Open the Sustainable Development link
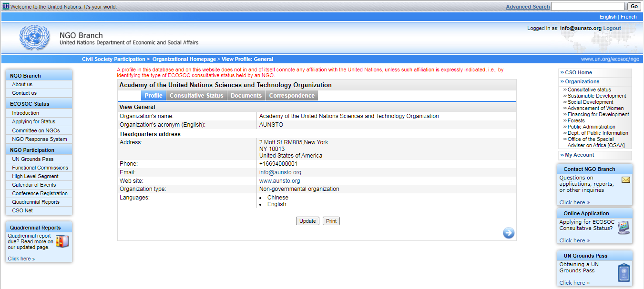Image resolution: width=644 pixels, height=289 pixels. pos(597,96)
